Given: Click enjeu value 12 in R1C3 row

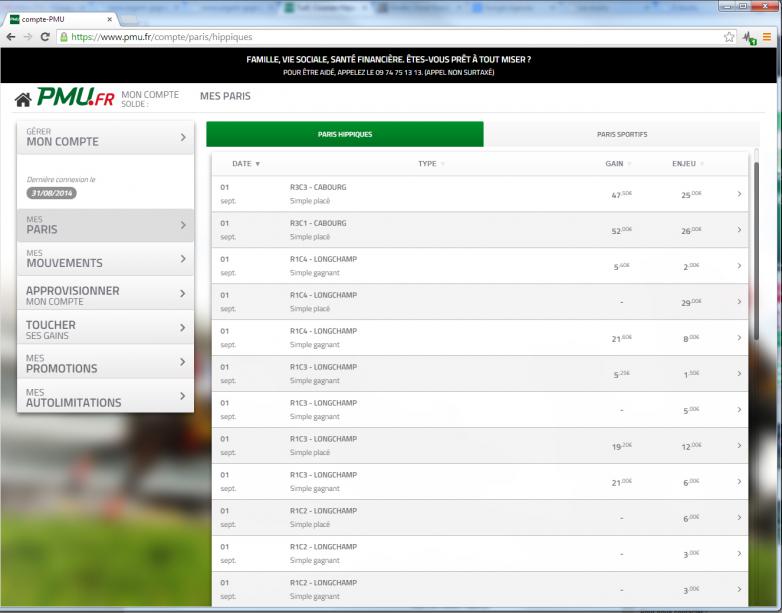Looking at the screenshot, I should pyautogui.click(x=691, y=446).
